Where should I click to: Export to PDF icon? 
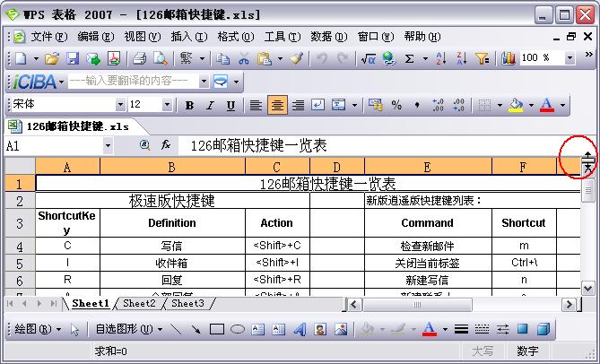tap(114, 58)
